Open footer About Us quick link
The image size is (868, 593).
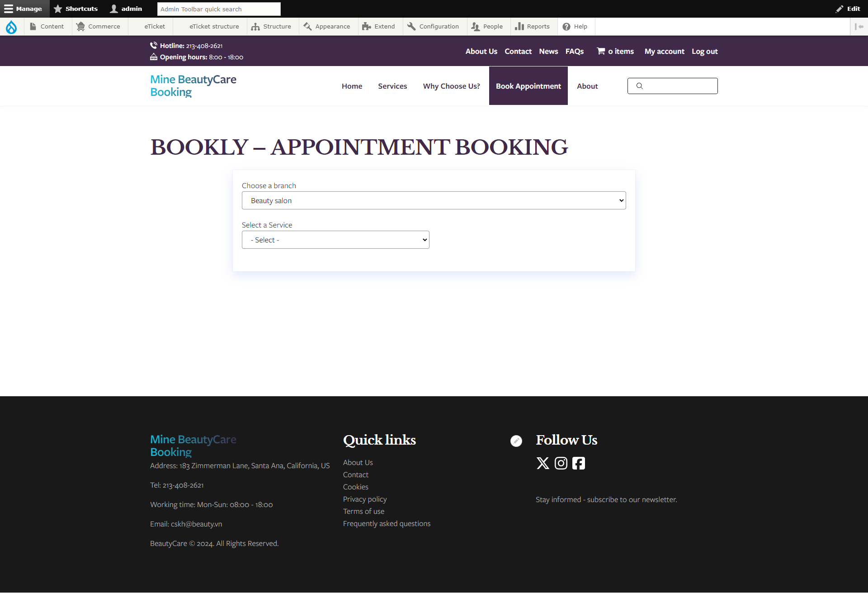(358, 462)
